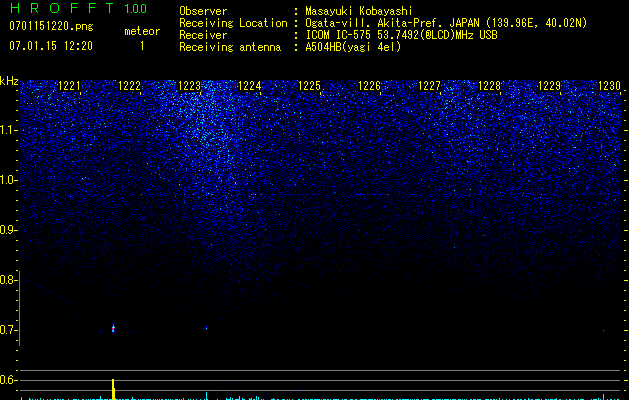
Task: Click the 'meteor' count label
Action: [x=142, y=31]
